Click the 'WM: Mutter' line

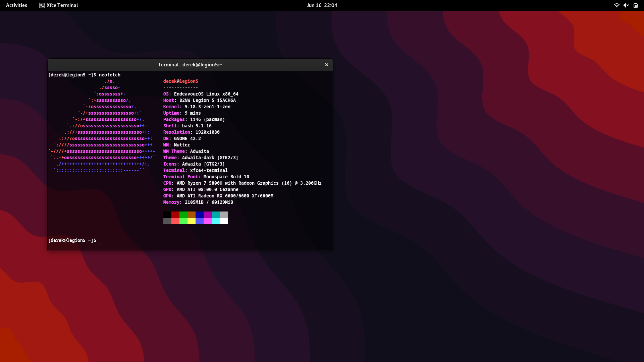tap(177, 145)
